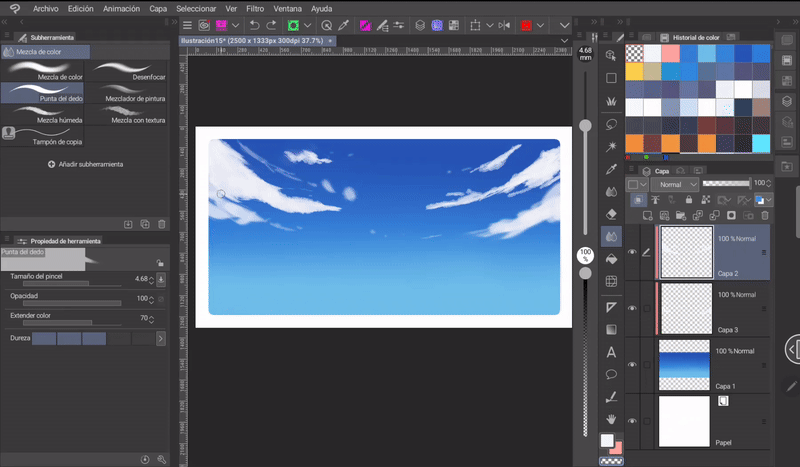Open dropdown next to magenta save icon
Screen dimensions: 800x467
point(235,25)
